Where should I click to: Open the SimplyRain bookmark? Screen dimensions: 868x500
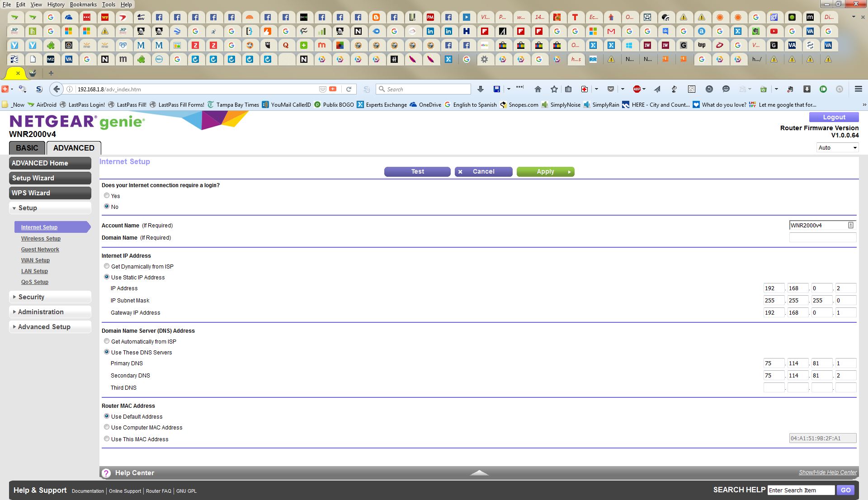[601, 104]
